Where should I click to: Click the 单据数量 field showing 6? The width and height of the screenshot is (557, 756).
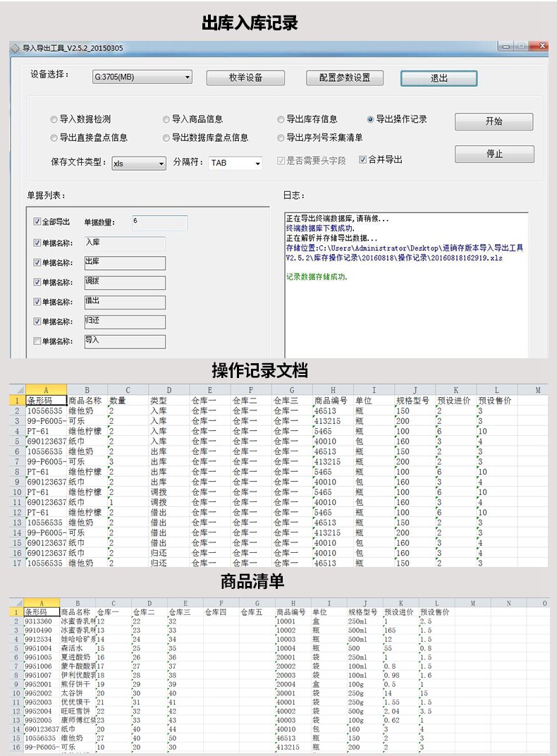[x=159, y=222]
